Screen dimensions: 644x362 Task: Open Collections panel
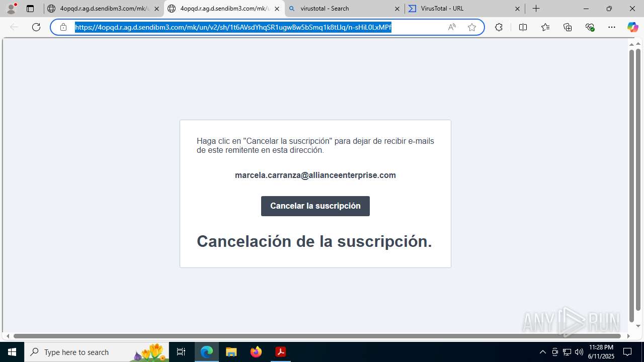[x=568, y=27]
